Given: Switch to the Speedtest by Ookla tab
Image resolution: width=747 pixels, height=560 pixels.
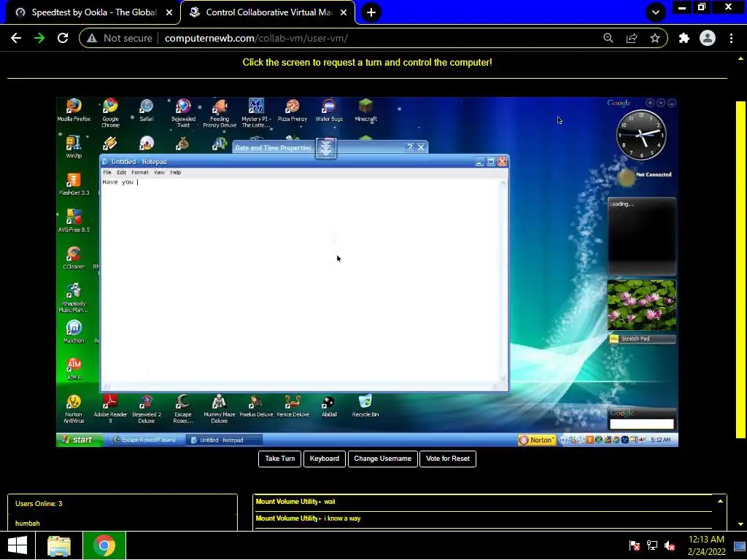Looking at the screenshot, I should pyautogui.click(x=94, y=12).
